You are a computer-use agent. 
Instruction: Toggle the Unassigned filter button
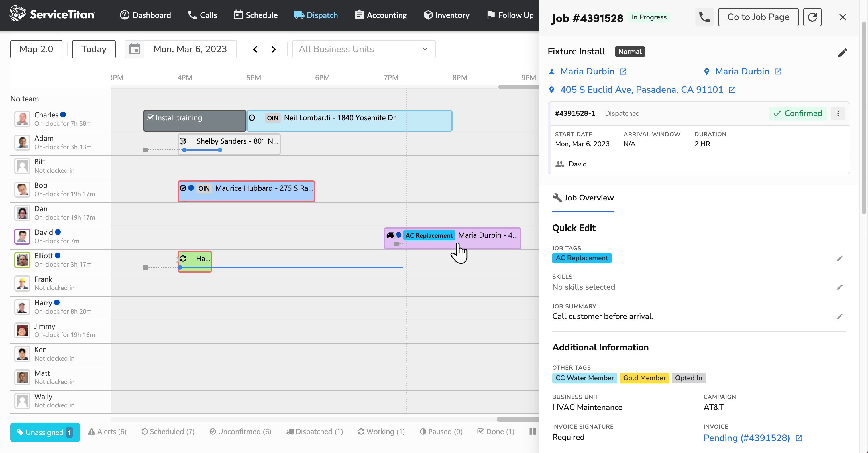(x=45, y=432)
